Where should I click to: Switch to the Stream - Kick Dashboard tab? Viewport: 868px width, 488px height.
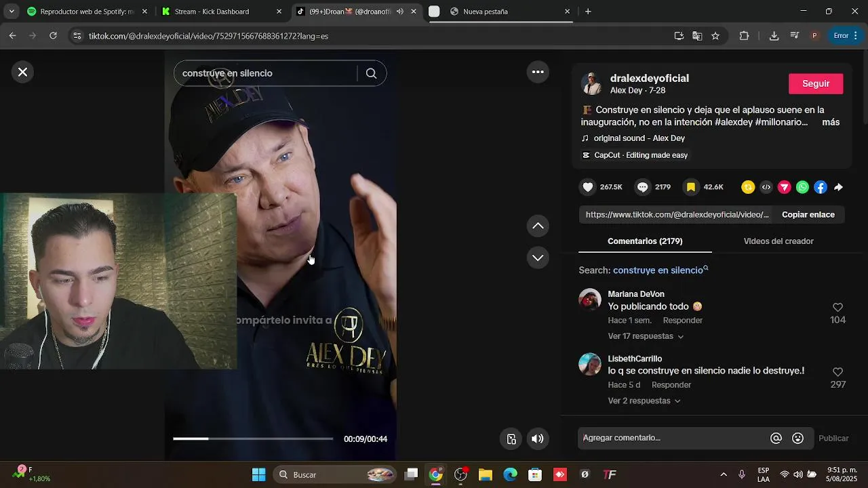[x=221, y=12]
